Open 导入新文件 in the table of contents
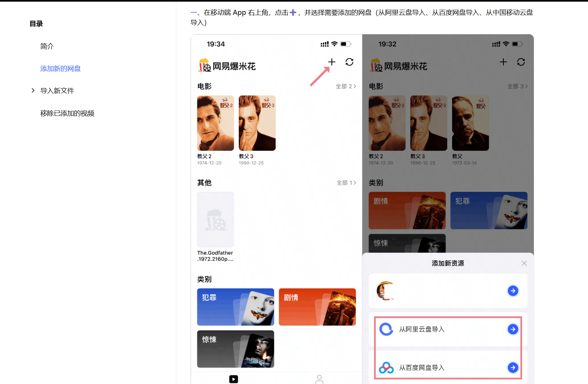 57,91
